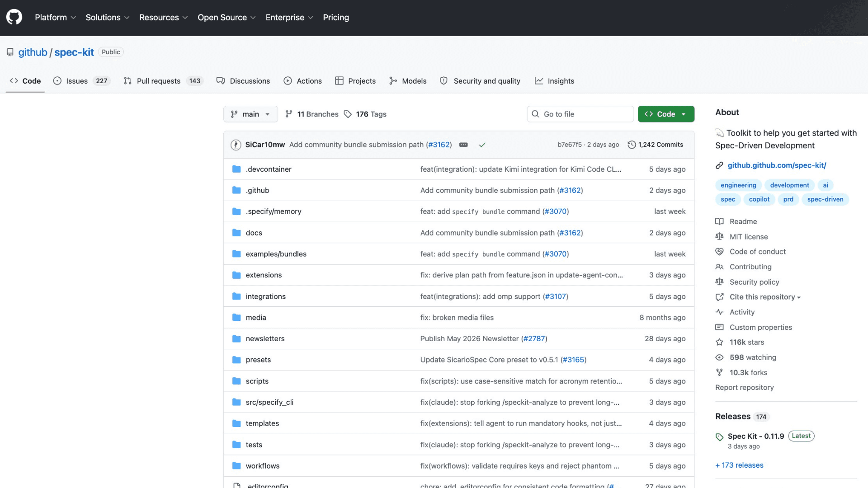Click the folder icon for scripts
This screenshot has width=868, height=488.
click(236, 381)
